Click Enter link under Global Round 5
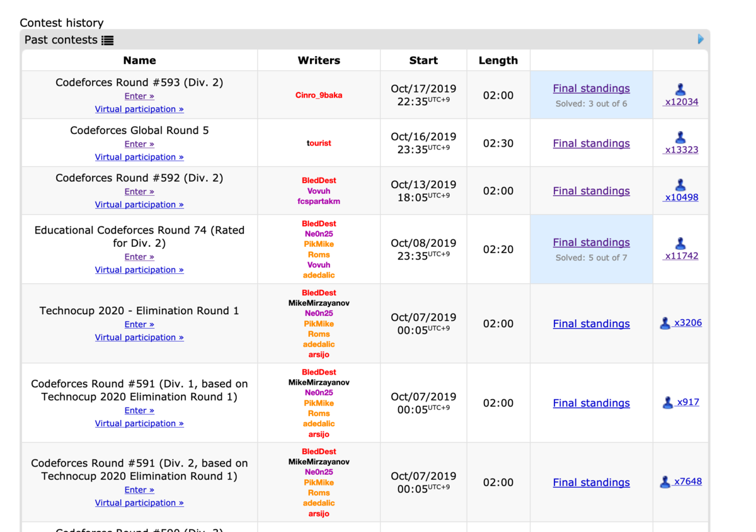Viewport: 756px width, 532px height. click(x=139, y=144)
